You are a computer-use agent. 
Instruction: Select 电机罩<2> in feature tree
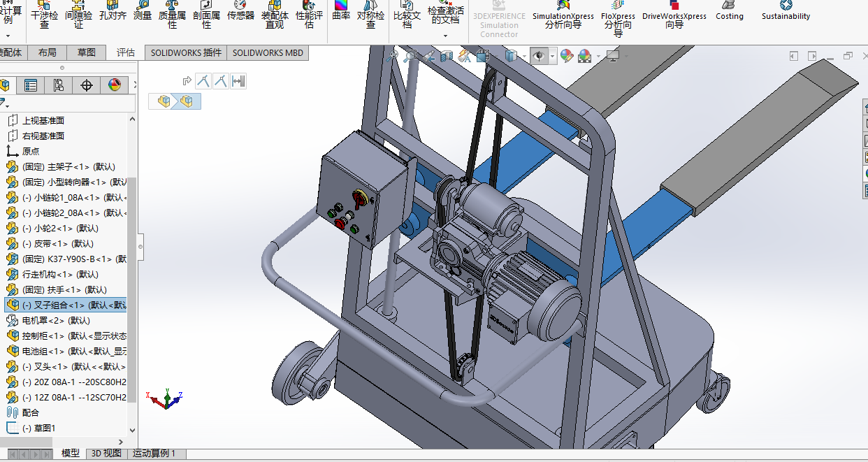56,320
